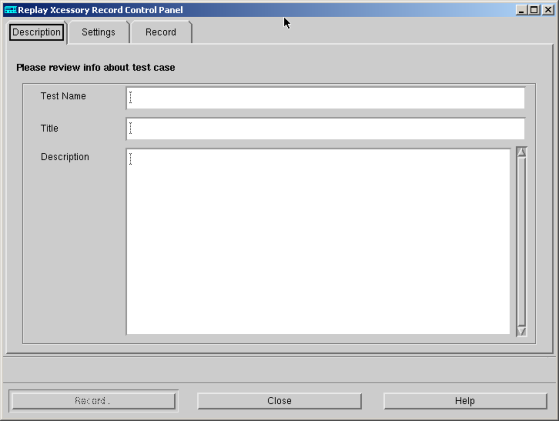The height and width of the screenshot is (421, 559).
Task: Maximize the Record Control Panel window
Action: 534,10
